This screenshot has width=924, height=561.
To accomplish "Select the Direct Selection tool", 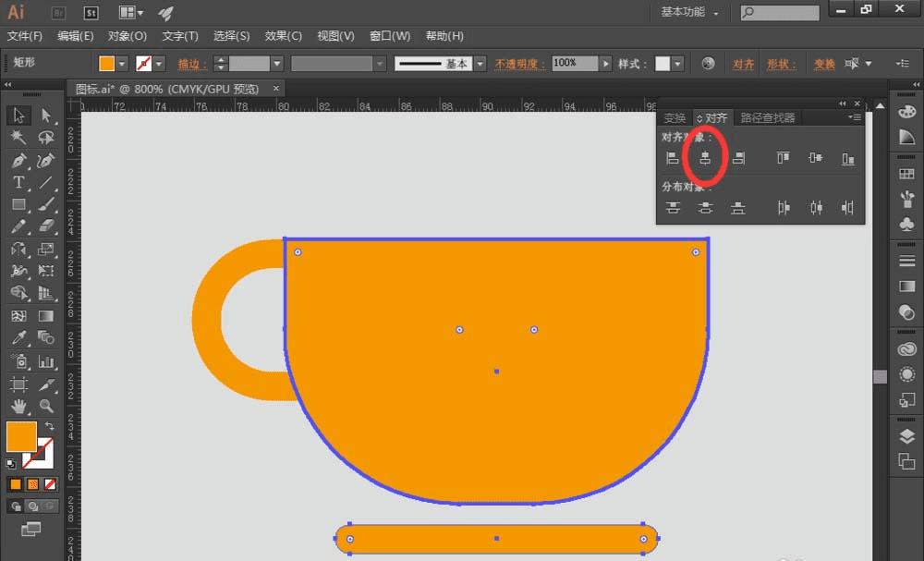I will [x=45, y=116].
